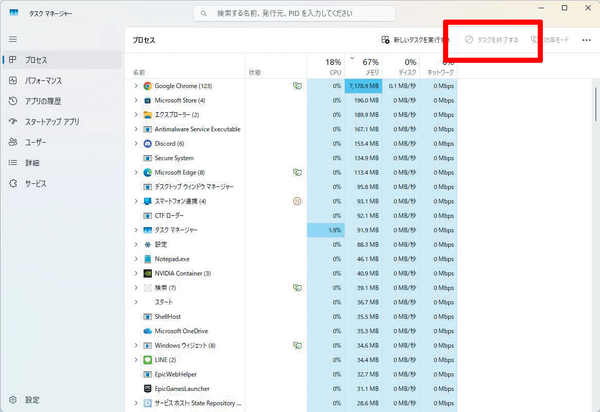Expand the NVIDIA Container group
Screen dimensions: 600x412
136,273
